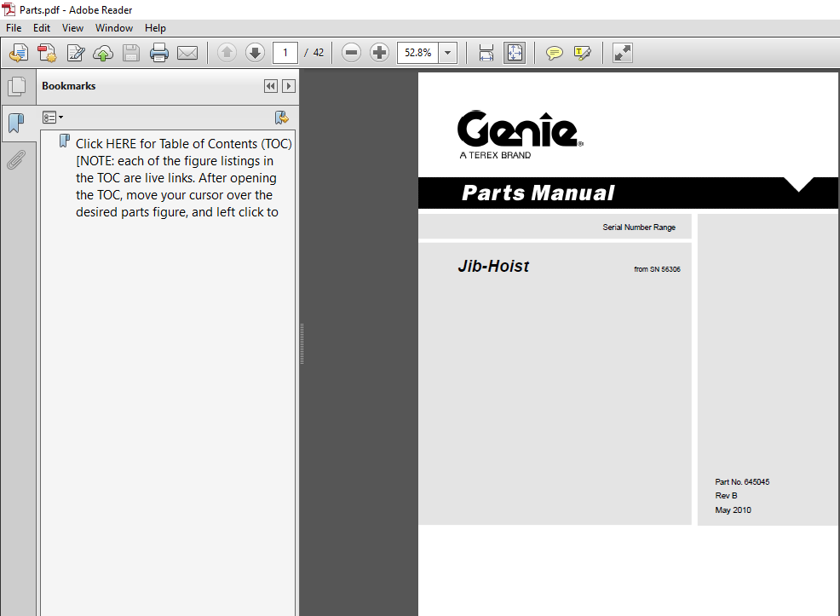The height and width of the screenshot is (616, 840).
Task: Click the Genie logo on the page
Action: [x=520, y=130]
